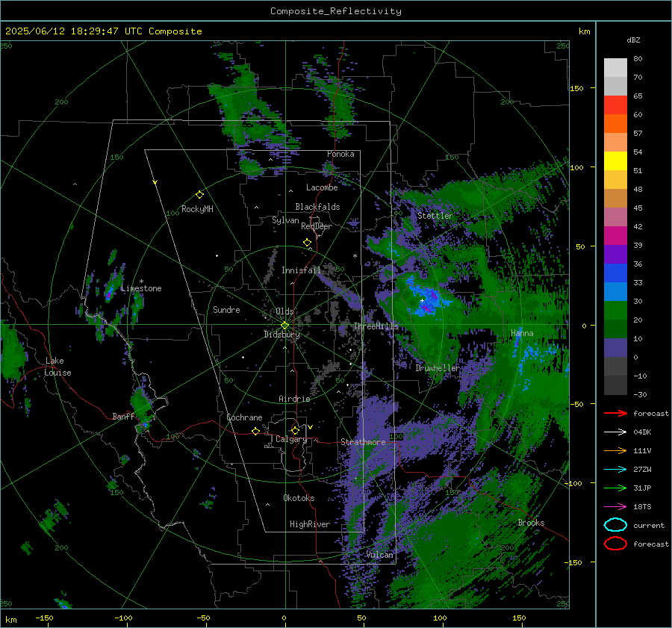Select the Lacombe label on map
672x628 pixels.
[x=322, y=187]
